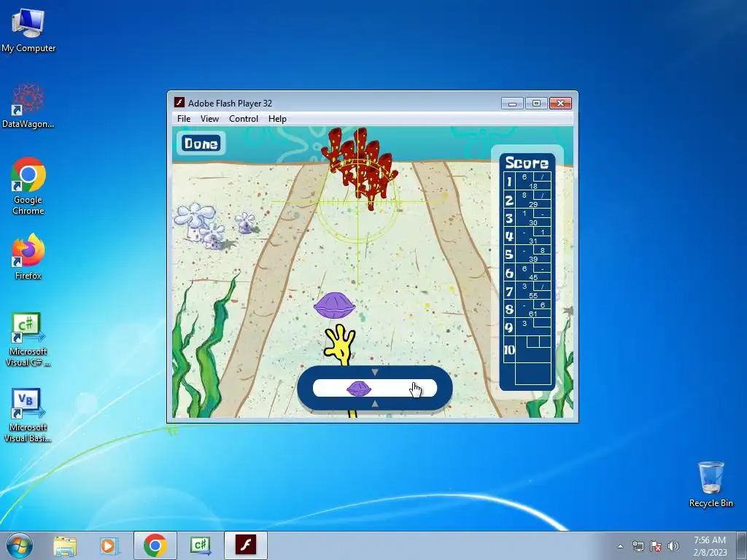Click the volume speaker tray icon
Screen dimensions: 747x560
pos(673,546)
